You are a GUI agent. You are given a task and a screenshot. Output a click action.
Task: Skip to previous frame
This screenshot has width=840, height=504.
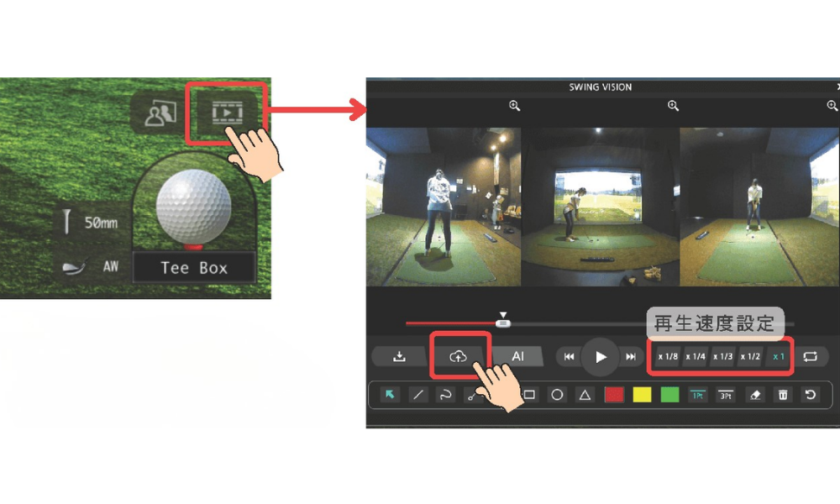(x=569, y=357)
